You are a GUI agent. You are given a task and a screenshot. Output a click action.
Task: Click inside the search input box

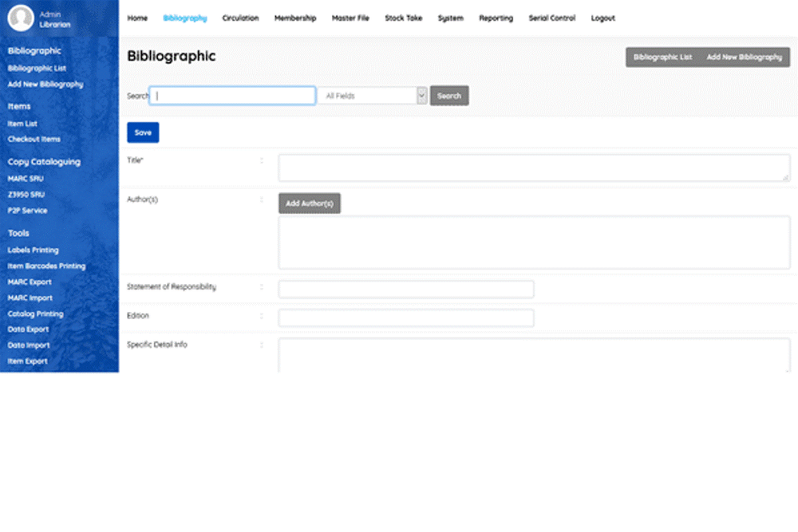pos(231,95)
